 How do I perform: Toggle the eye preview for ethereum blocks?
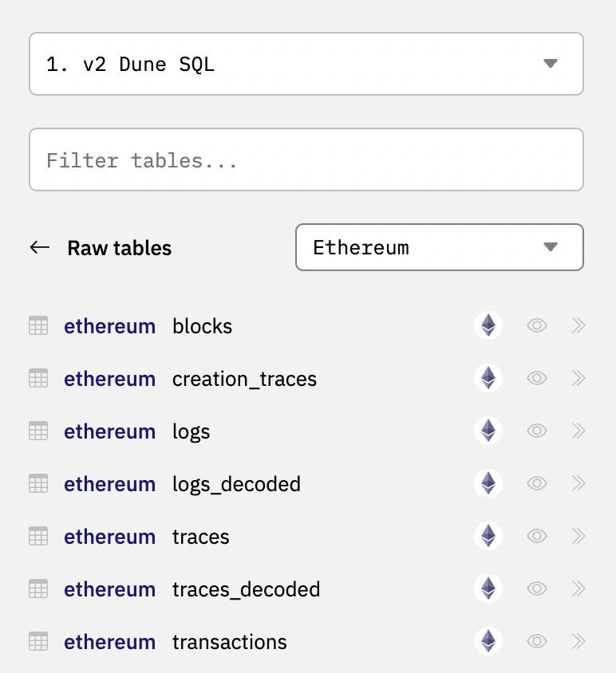click(x=536, y=325)
